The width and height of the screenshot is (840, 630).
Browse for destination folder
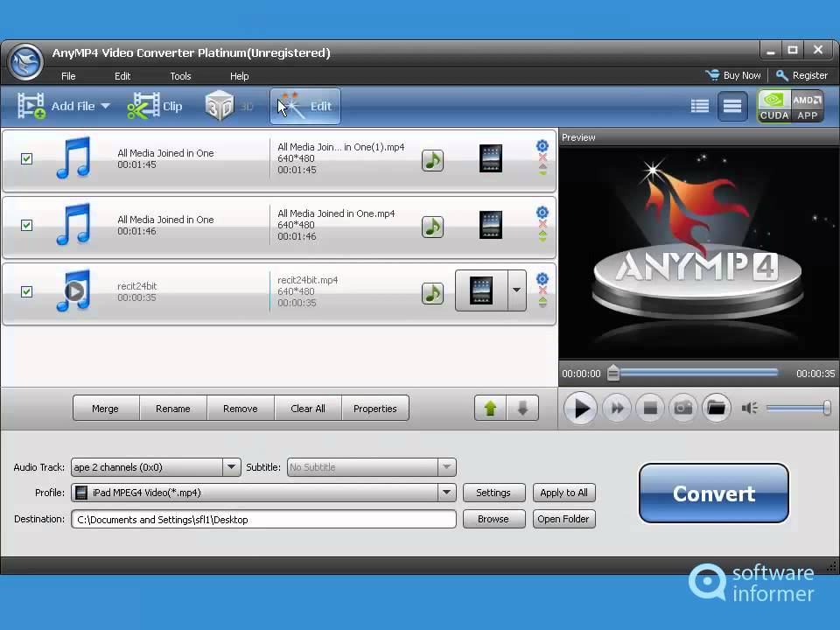(493, 519)
